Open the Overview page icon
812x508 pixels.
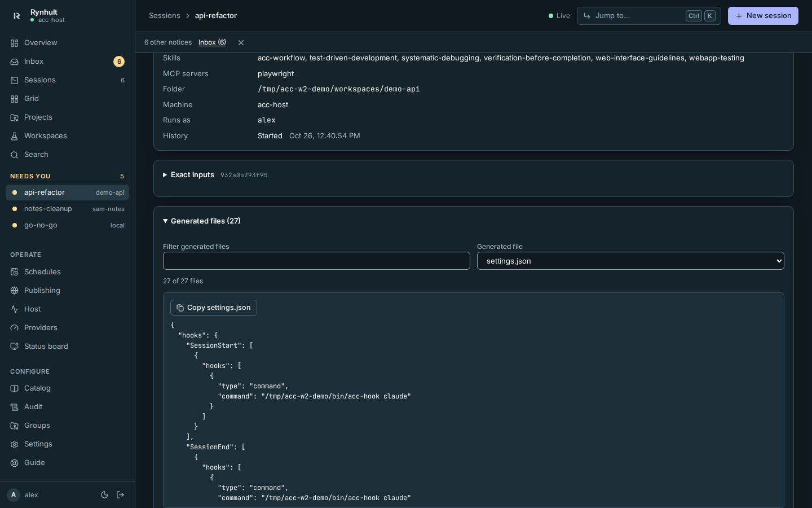coord(15,43)
